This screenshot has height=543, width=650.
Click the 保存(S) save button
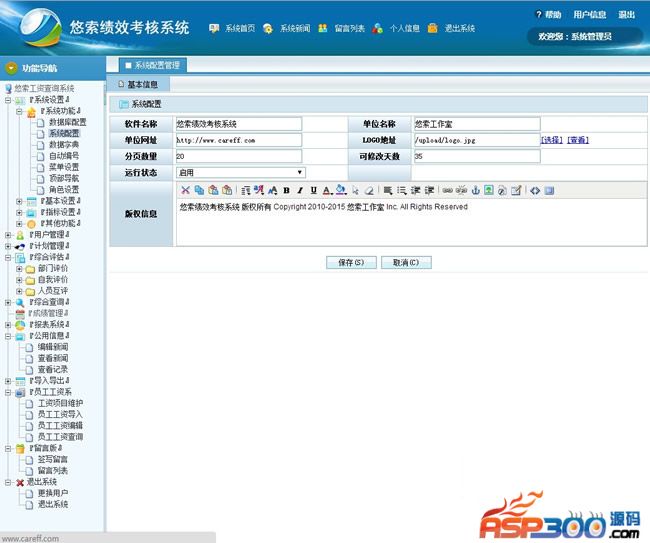click(351, 262)
